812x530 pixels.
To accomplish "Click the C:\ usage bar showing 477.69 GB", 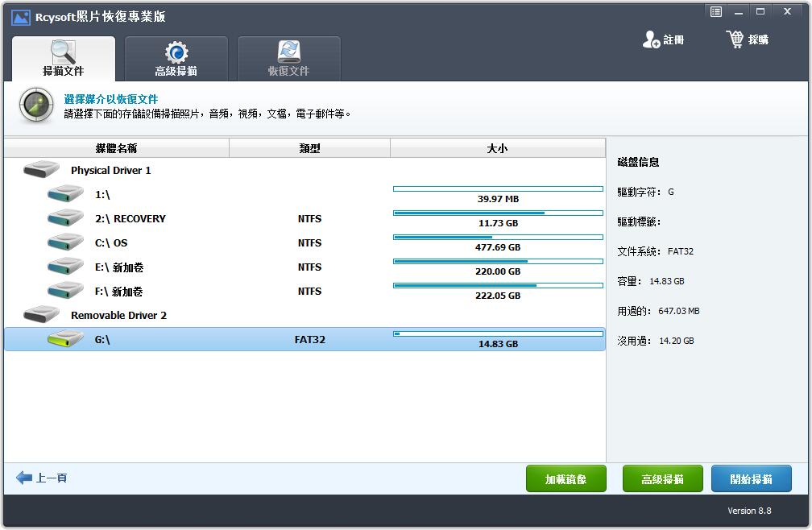I will [x=497, y=238].
